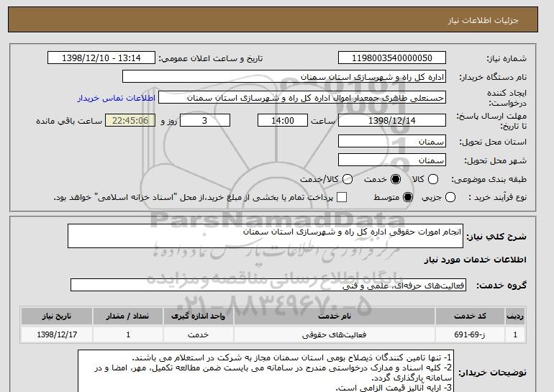Viewport: 554px width, 392px height.
Task: Click the شماره نیاز field 1198003540000050
Action: pos(392,58)
